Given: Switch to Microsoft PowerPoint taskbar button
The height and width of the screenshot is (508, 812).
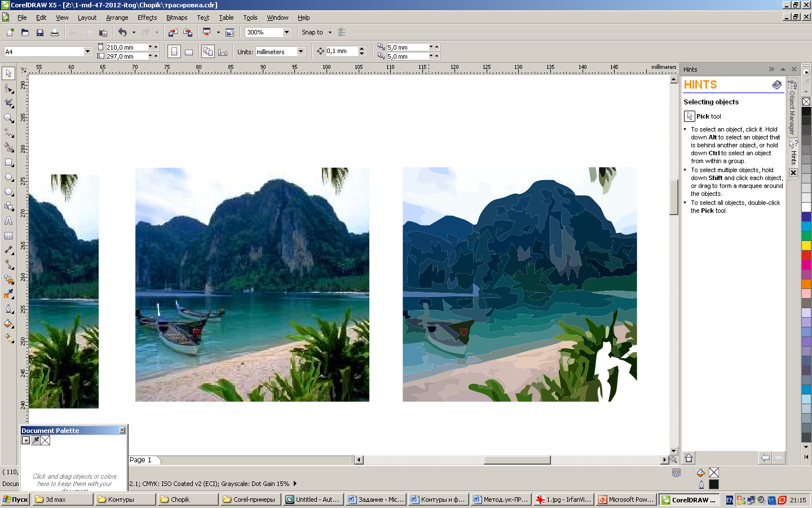Looking at the screenshot, I should coord(626,500).
